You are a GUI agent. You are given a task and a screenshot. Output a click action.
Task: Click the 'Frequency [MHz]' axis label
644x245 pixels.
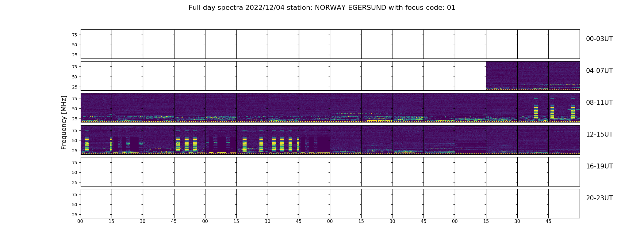[x=64, y=123]
